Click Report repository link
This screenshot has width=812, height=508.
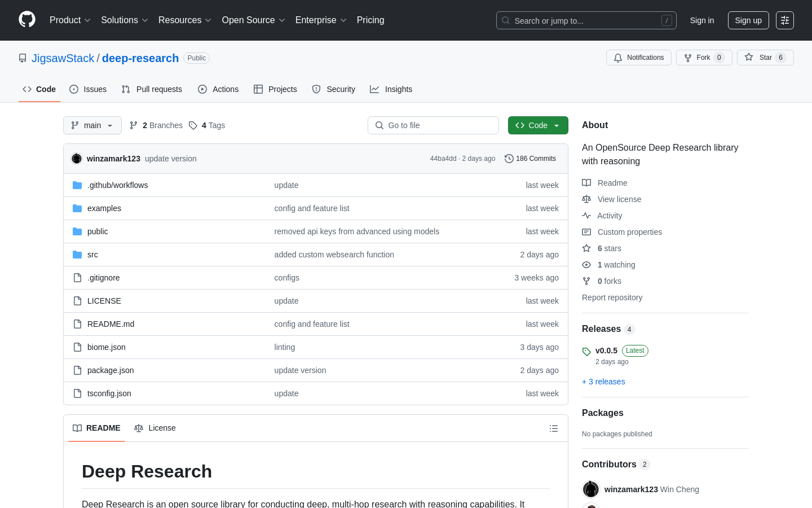click(612, 297)
